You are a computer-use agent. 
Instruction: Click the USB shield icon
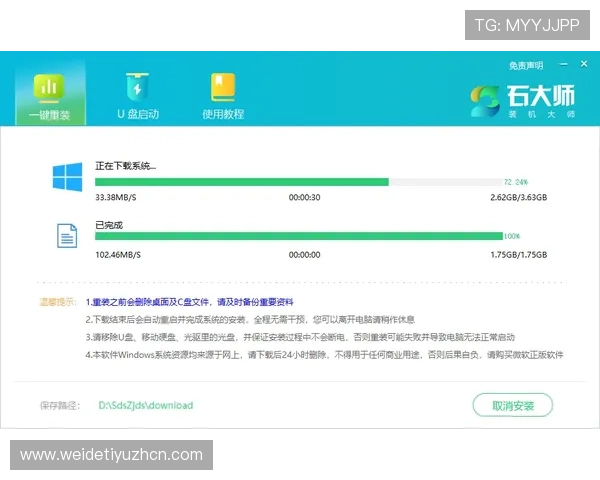[x=137, y=87]
